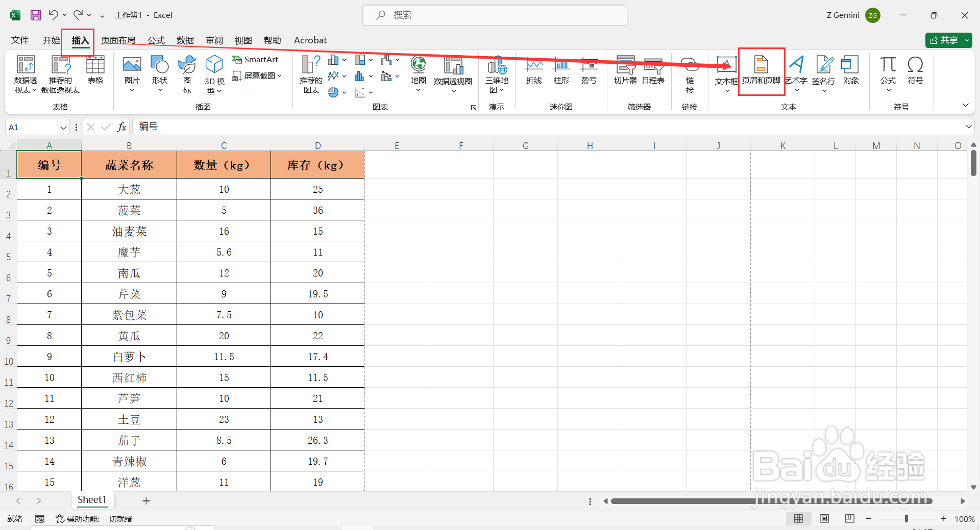Image resolution: width=980 pixels, height=530 pixels.
Task: Insert Icons (图标)
Action: (187, 74)
